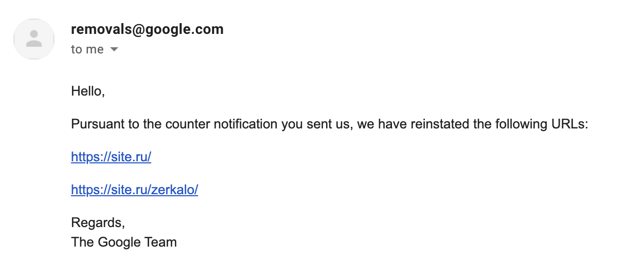The height and width of the screenshot is (262, 644).
Task: Open the https://site.ru/ link
Action: (x=111, y=157)
